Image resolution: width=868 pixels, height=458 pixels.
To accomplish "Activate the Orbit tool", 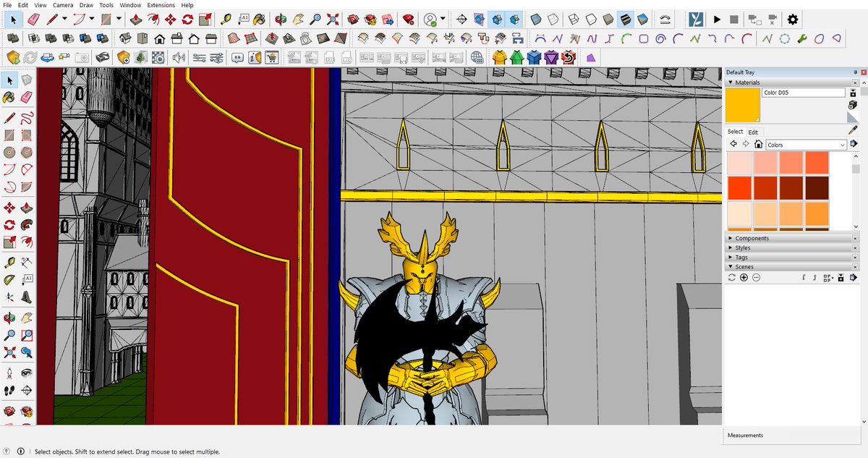I will point(9,317).
